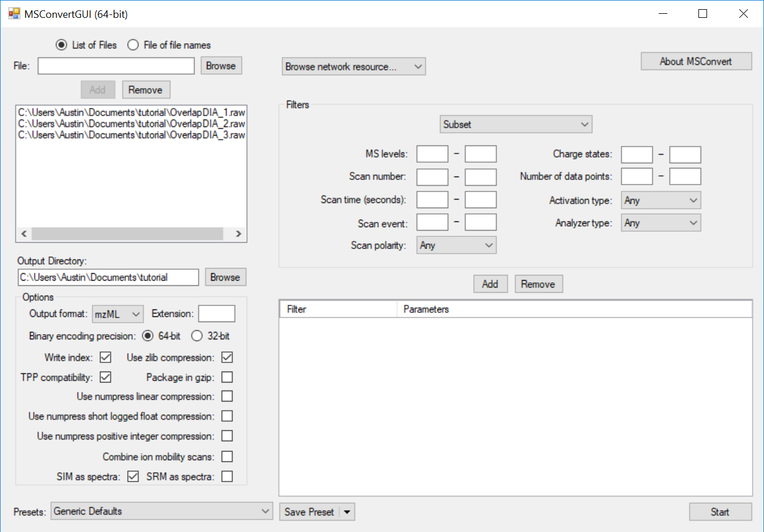Expand the Output format mzML dropdown

(x=118, y=314)
